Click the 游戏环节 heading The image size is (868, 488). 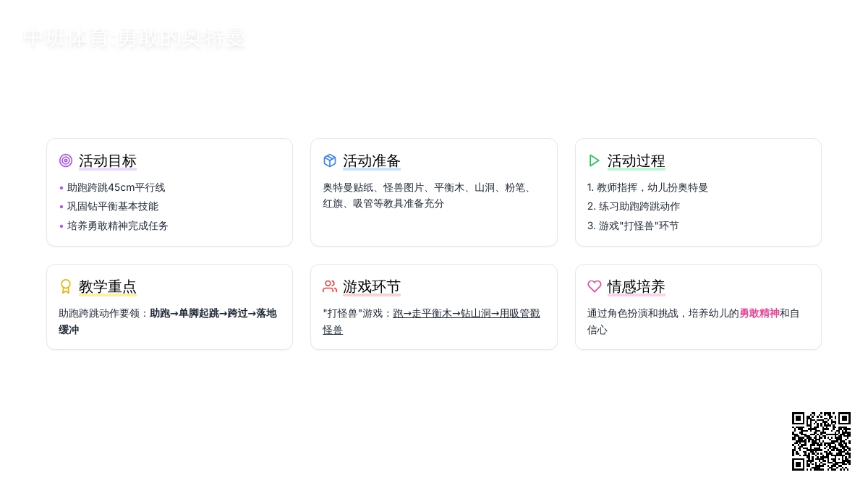(372, 286)
